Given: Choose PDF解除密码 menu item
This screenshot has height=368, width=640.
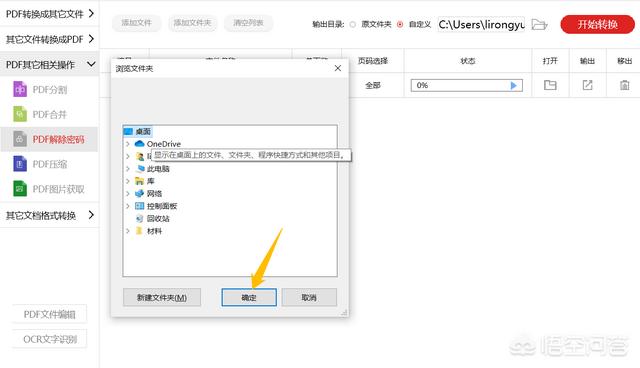Looking at the screenshot, I should 49,139.
